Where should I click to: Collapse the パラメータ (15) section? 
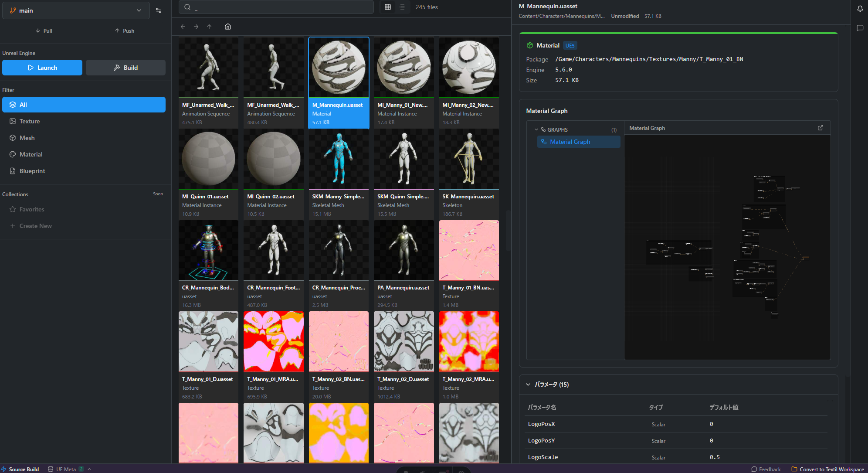click(528, 385)
